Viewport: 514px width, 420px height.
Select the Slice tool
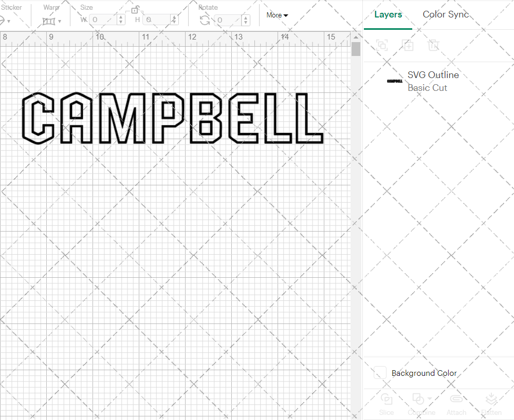coord(387,400)
